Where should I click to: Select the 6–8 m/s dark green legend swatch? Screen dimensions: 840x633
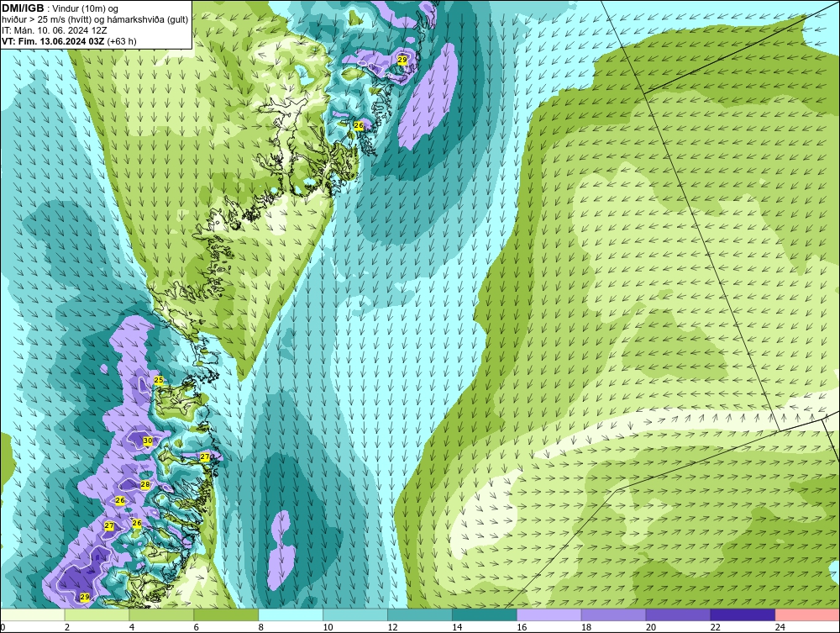click(226, 615)
